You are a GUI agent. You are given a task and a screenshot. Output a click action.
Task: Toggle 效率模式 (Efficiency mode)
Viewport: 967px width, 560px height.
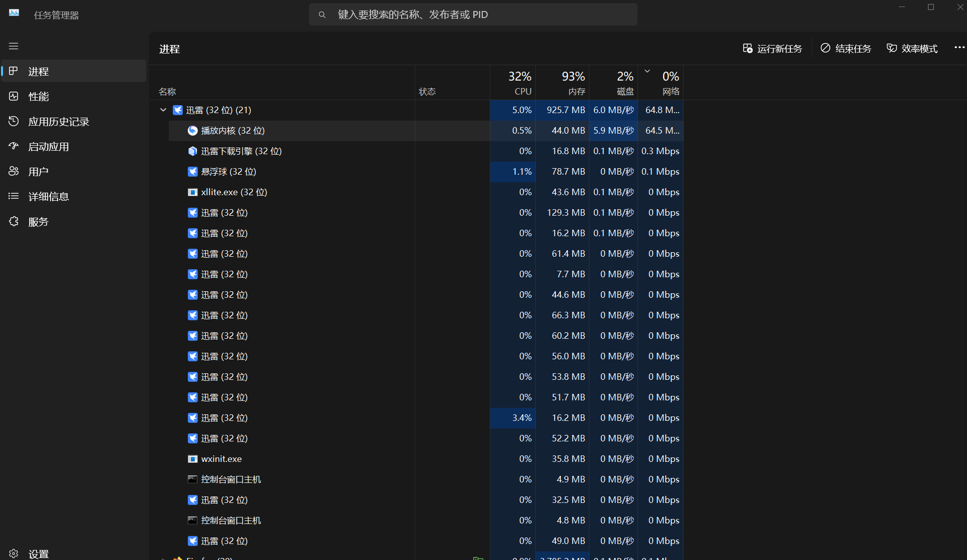(x=912, y=49)
